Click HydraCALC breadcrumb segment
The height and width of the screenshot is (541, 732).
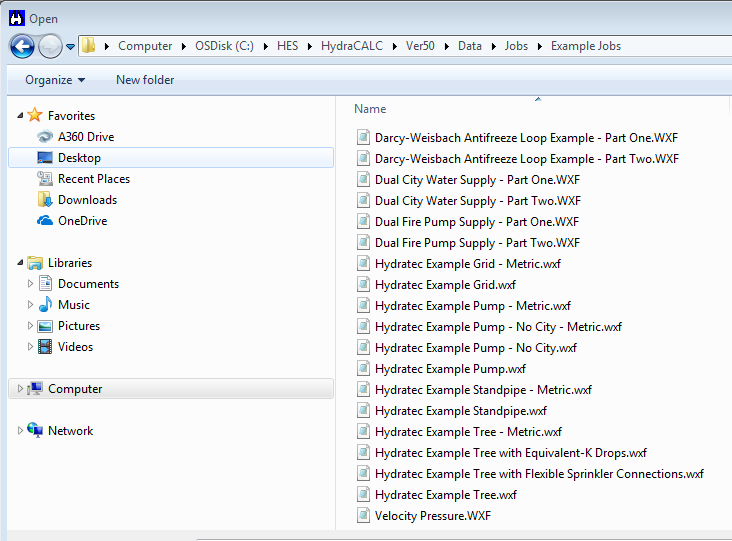(352, 46)
